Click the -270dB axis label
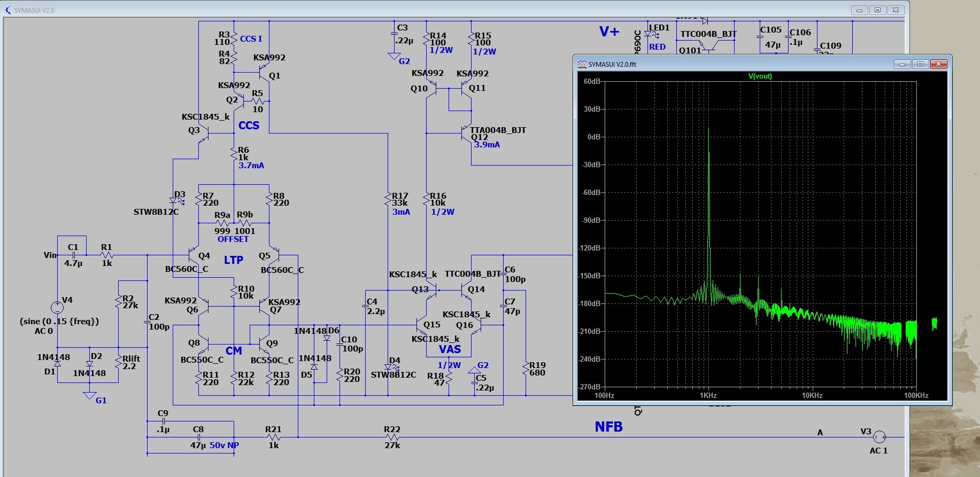Screen dimensions: 980x477 590,387
